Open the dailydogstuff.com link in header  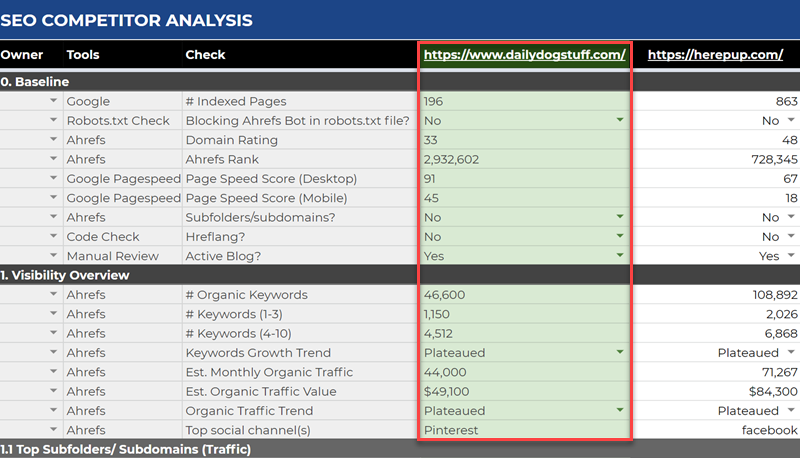pyautogui.click(x=525, y=55)
